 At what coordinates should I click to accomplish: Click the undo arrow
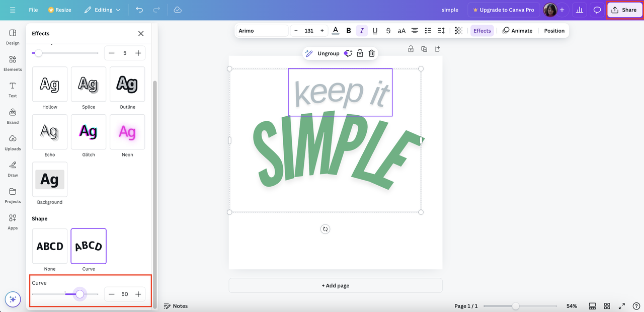coord(139,10)
